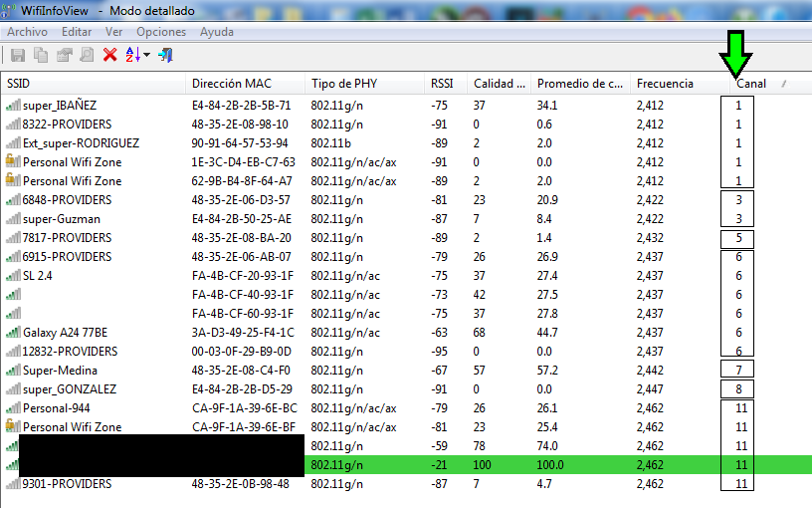The width and height of the screenshot is (812, 508).
Task: Click the A-Z sort icon
Action: 133,55
